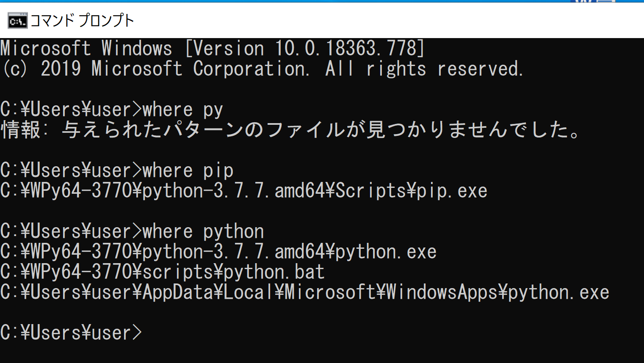
Task: Select the 'where python' command line
Action: tap(132, 231)
